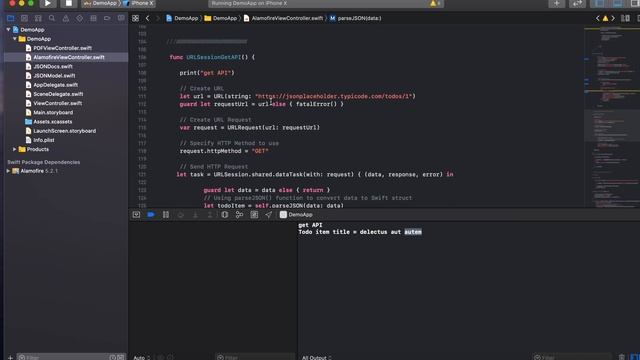640x360 pixels.
Task: Open Debug Memory Graph button
Action: tap(239, 215)
